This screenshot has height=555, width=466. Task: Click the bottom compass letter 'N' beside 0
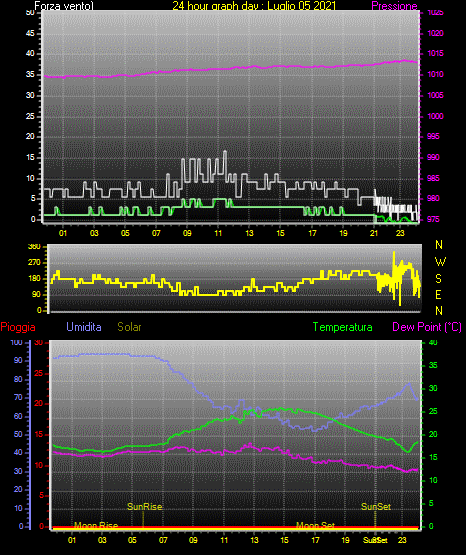(439, 311)
